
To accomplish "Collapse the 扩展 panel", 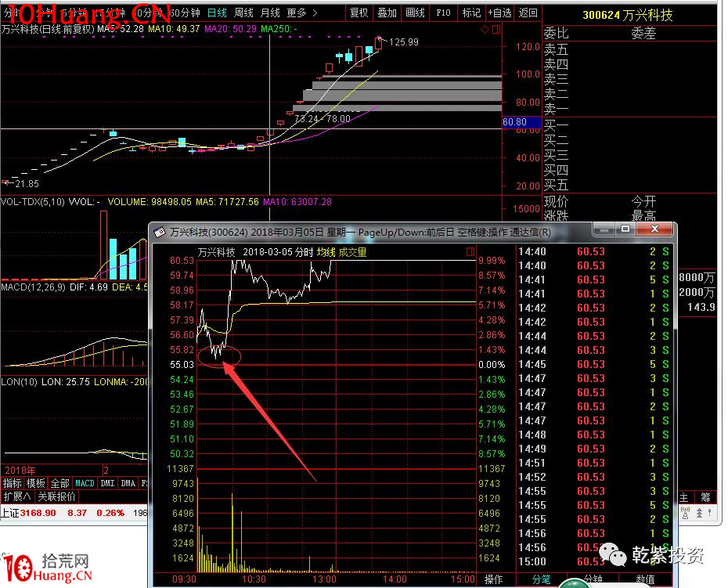I will 17,496.
